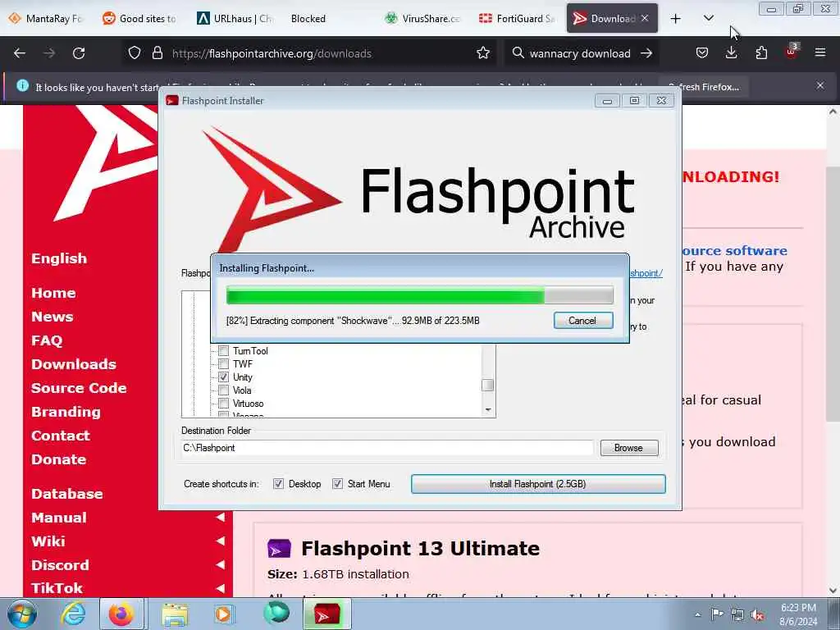Open News in the sidebar
This screenshot has height=630, width=840.
tap(52, 317)
